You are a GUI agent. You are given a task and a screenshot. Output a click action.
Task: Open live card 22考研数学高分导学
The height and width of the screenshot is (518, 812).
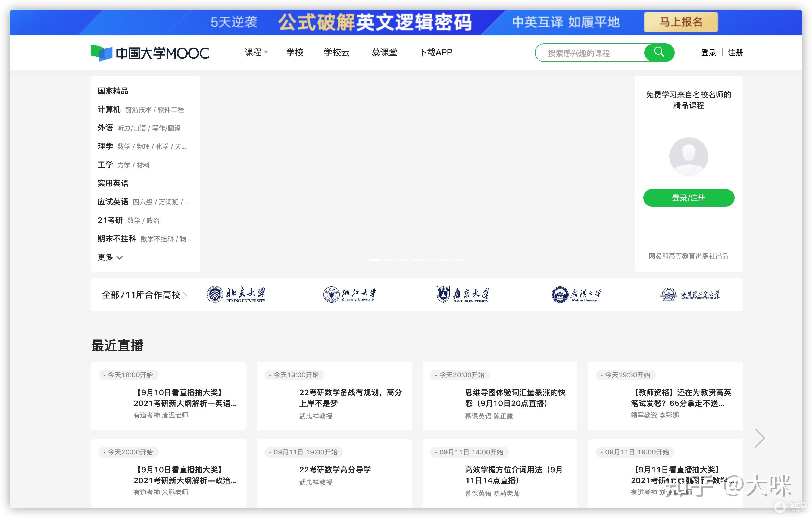(334, 473)
